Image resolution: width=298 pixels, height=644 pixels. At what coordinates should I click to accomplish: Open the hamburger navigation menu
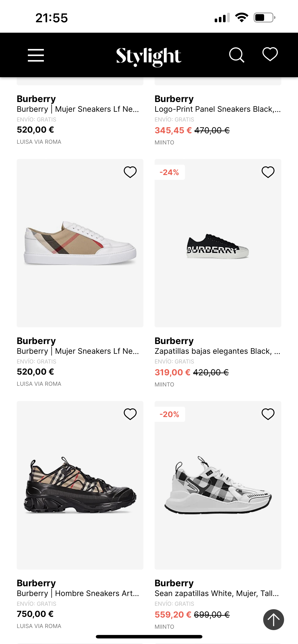tap(36, 55)
